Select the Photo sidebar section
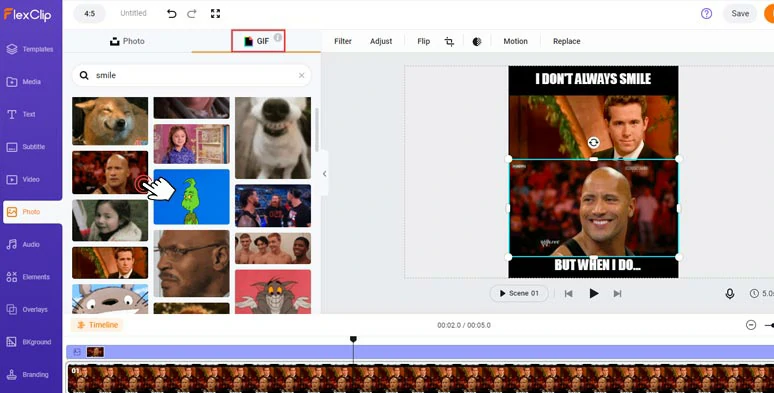774x393 pixels. [32, 212]
